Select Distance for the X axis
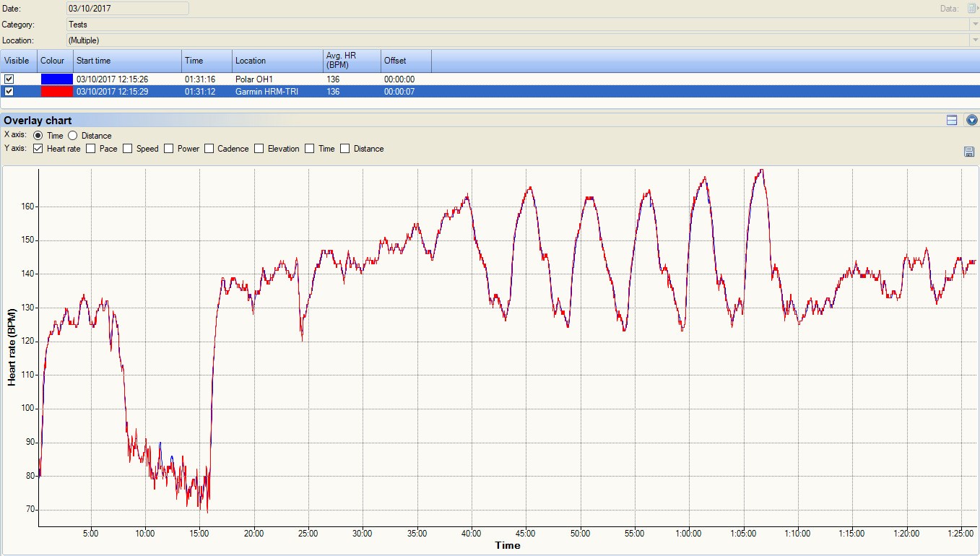This screenshot has height=556, width=980. coord(73,136)
